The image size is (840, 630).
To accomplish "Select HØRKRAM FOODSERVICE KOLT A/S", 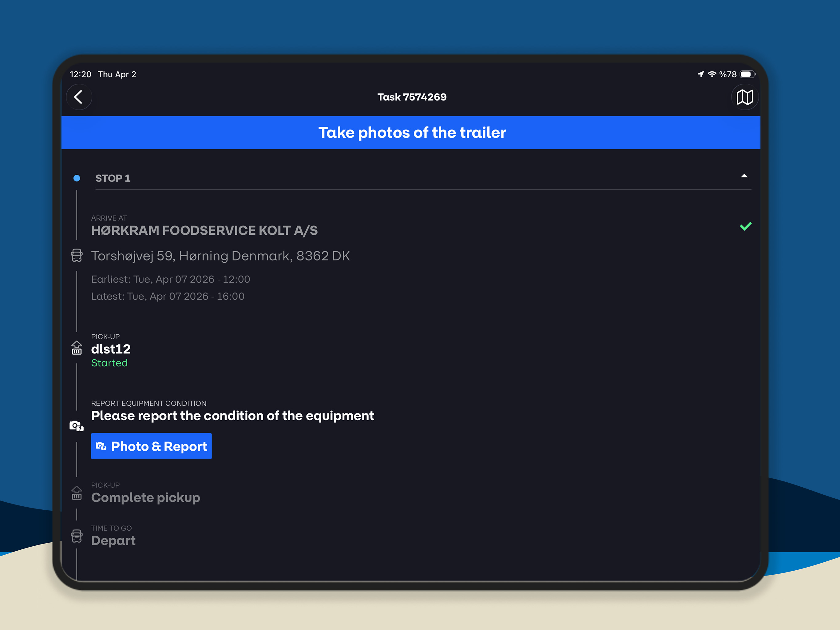I will click(204, 230).
